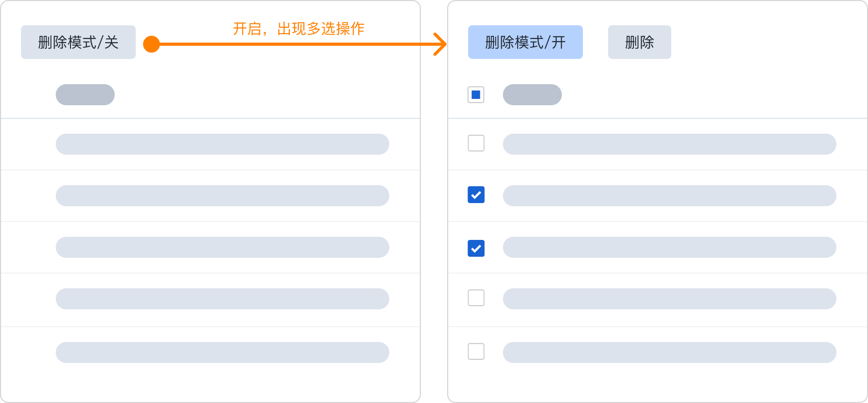Turn off the highlighted 删除模式/开 button
Image resolution: width=868 pixels, height=403 pixels.
pos(525,42)
